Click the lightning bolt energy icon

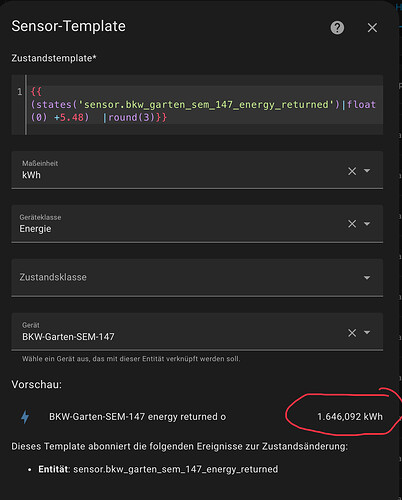(x=25, y=417)
